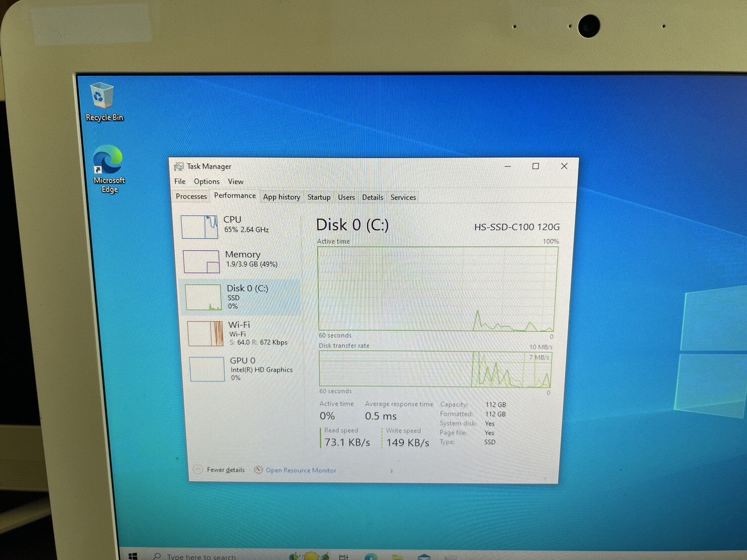The image size is (747, 560).
Task: Open Resource Monitor
Action: [x=301, y=470]
